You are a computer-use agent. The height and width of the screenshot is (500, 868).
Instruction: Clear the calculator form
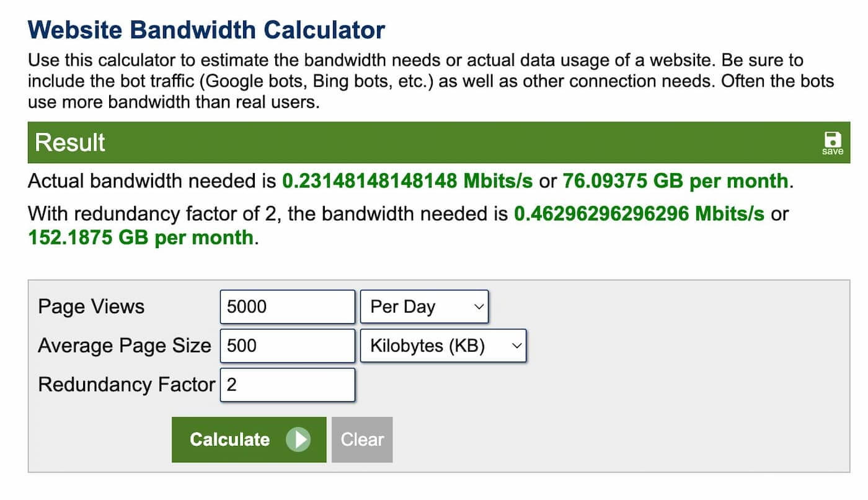click(362, 440)
